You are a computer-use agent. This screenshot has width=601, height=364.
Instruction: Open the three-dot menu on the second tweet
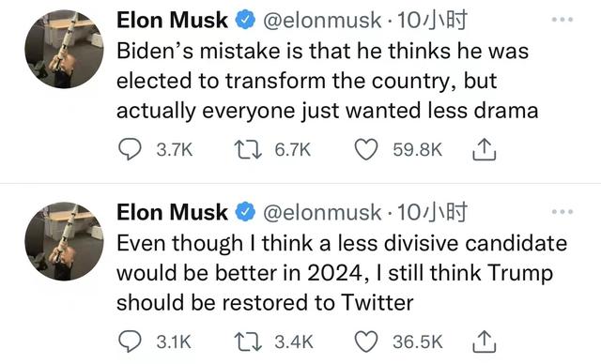(562, 212)
